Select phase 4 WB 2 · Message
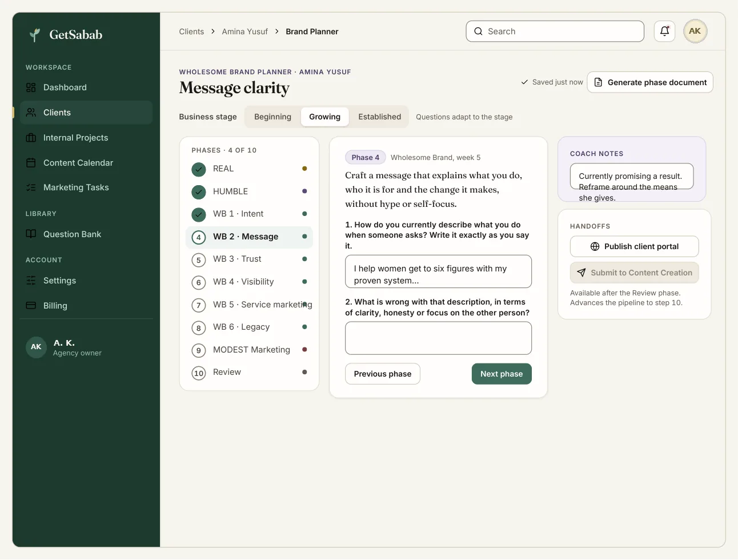 250,237
